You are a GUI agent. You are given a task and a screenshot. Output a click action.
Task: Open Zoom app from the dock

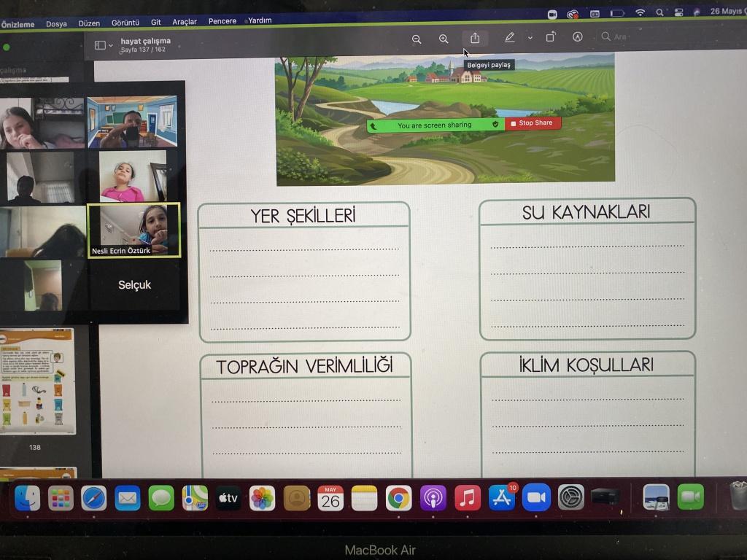click(536, 497)
